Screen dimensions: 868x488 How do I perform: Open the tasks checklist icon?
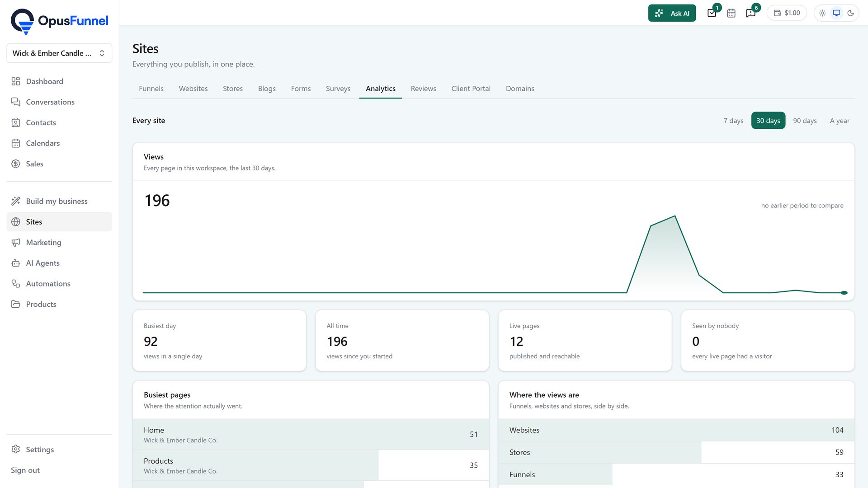pos(712,13)
